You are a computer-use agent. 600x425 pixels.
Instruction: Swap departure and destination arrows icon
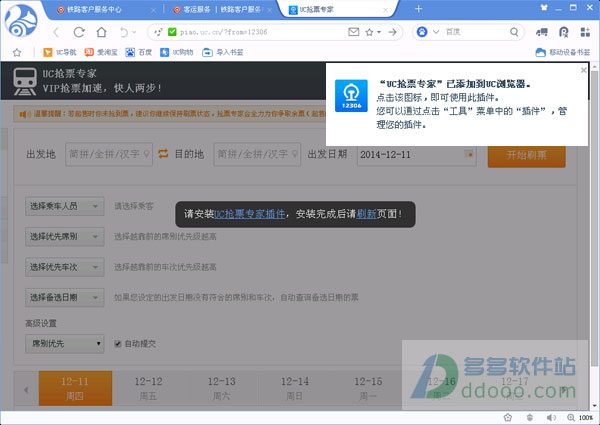[x=163, y=154]
